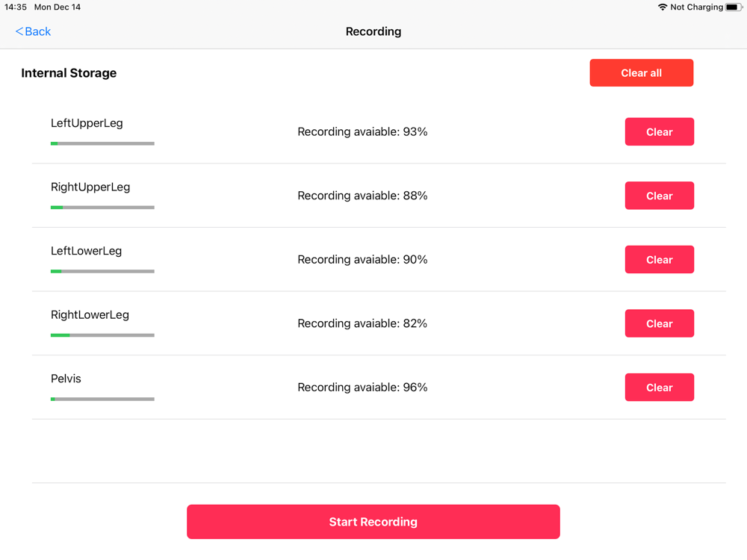The height and width of the screenshot is (560, 747).
Task: Click the Internal Storage heading
Action: click(x=69, y=73)
